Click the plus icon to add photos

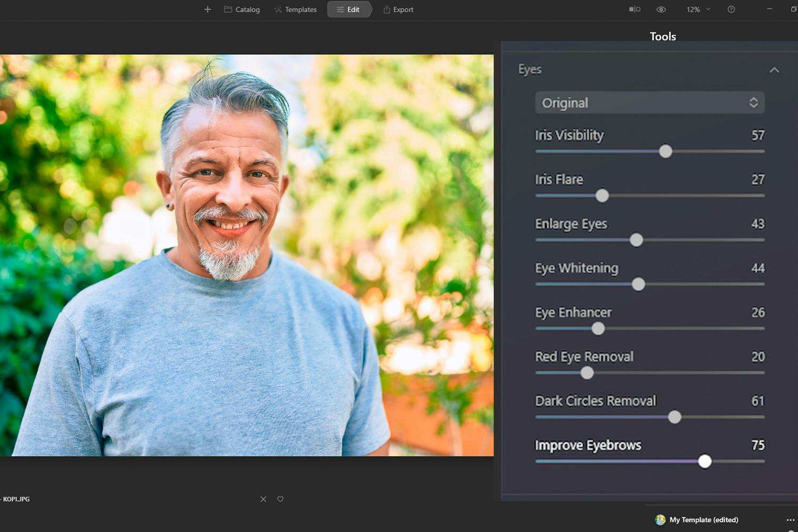[207, 10]
